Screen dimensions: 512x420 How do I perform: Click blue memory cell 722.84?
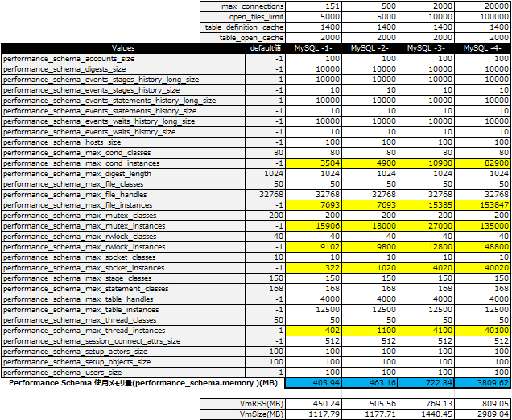tap(426, 383)
